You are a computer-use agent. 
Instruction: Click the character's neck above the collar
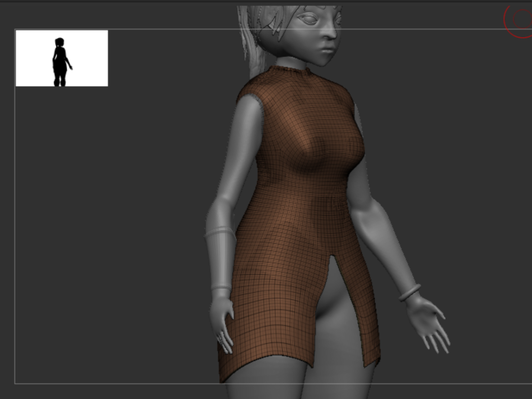tap(291, 63)
